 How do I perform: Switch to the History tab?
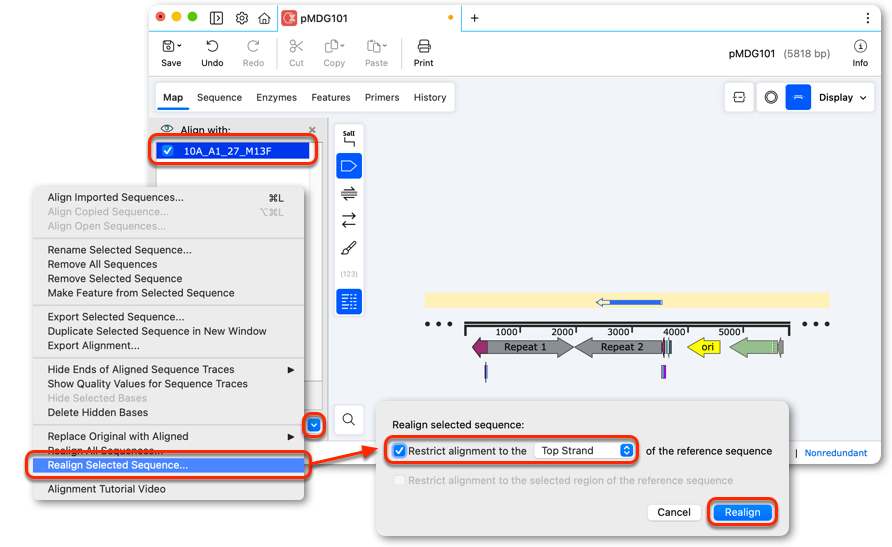click(x=430, y=97)
